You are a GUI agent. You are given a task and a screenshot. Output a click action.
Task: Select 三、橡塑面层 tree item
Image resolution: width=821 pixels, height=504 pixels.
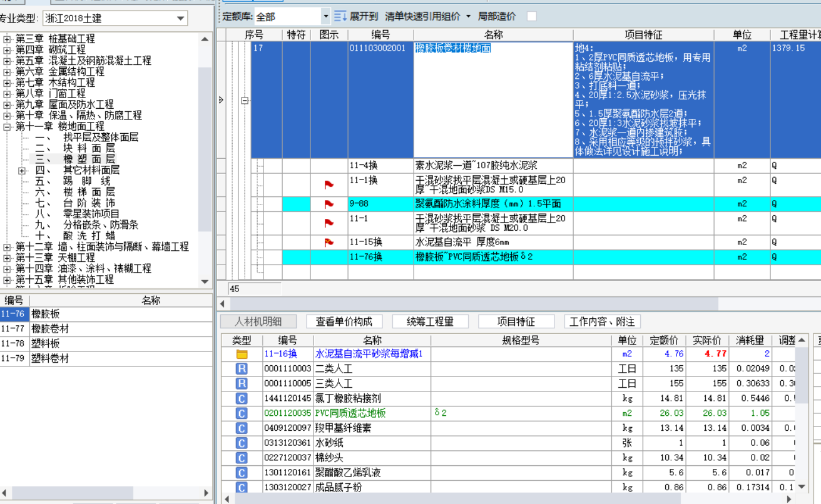pyautogui.click(x=75, y=159)
